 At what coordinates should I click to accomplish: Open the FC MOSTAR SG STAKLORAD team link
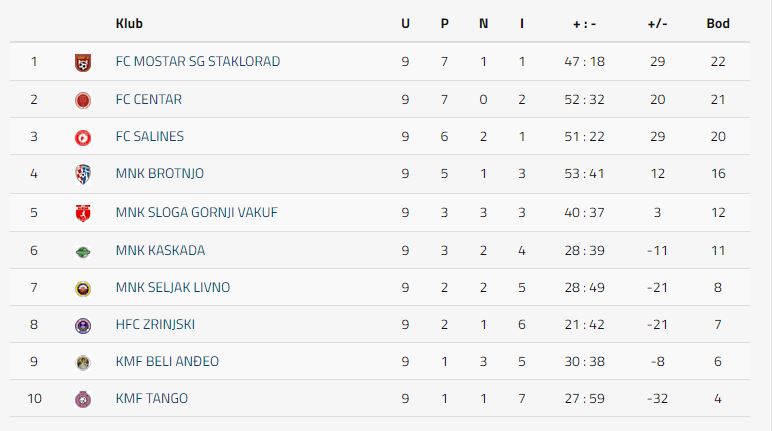197,62
